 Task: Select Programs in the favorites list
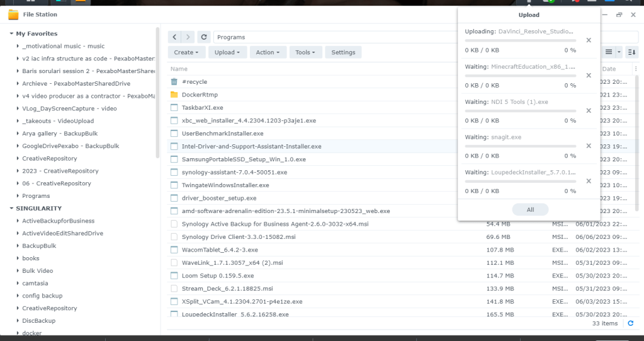click(x=36, y=196)
